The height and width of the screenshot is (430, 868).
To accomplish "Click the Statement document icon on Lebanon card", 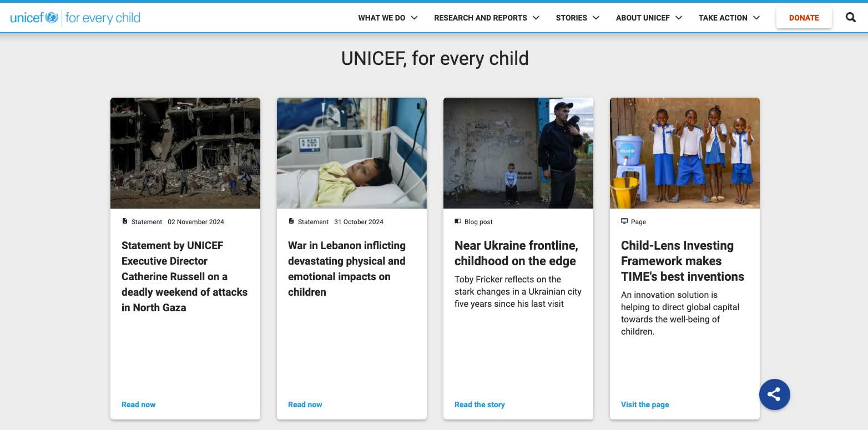I will pyautogui.click(x=291, y=221).
